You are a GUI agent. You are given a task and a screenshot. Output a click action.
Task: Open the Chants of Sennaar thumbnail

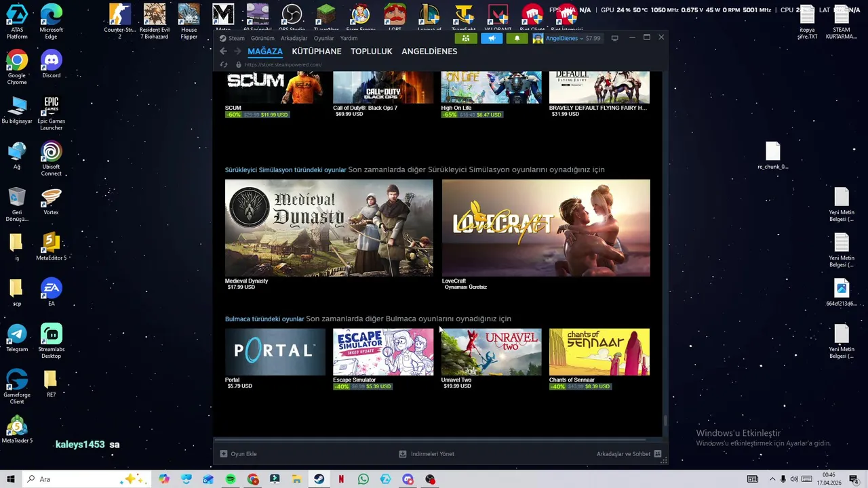(x=599, y=352)
